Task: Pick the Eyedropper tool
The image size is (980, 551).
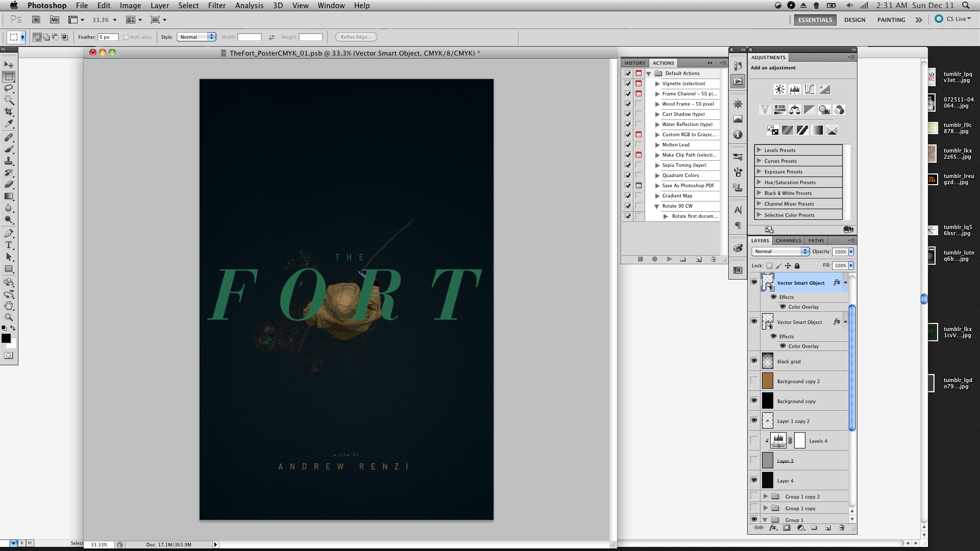Action: click(x=9, y=124)
